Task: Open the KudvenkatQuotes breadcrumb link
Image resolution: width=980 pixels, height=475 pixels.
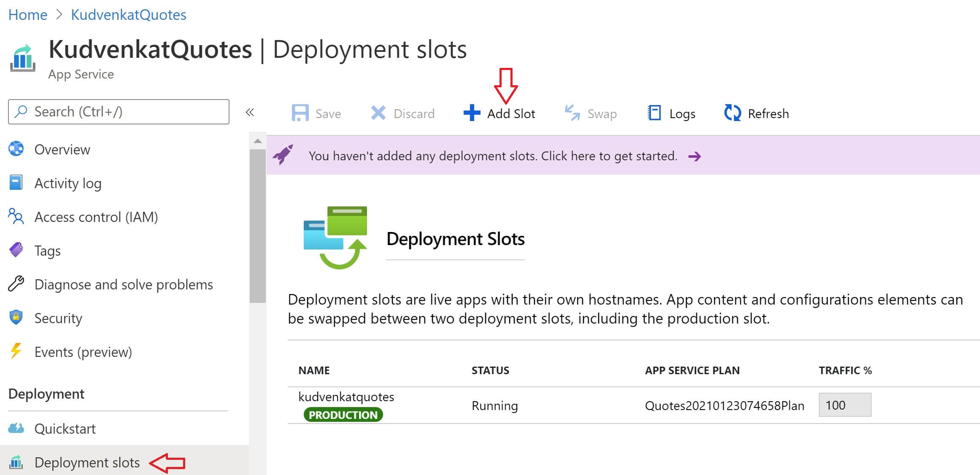Action: (129, 15)
